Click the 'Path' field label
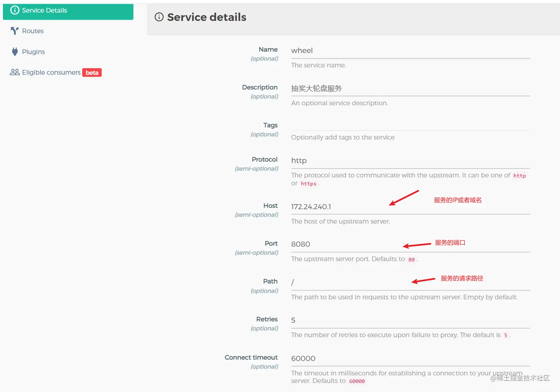The height and width of the screenshot is (392, 560). 270,281
